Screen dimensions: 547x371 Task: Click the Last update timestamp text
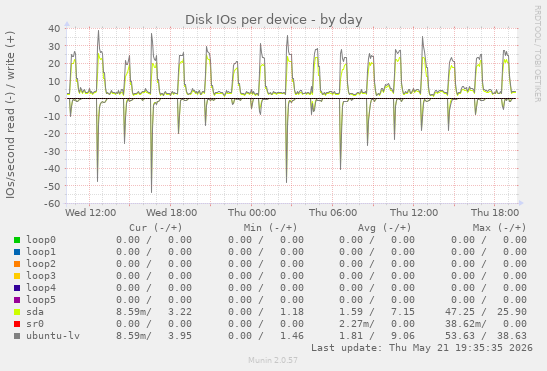(x=422, y=348)
